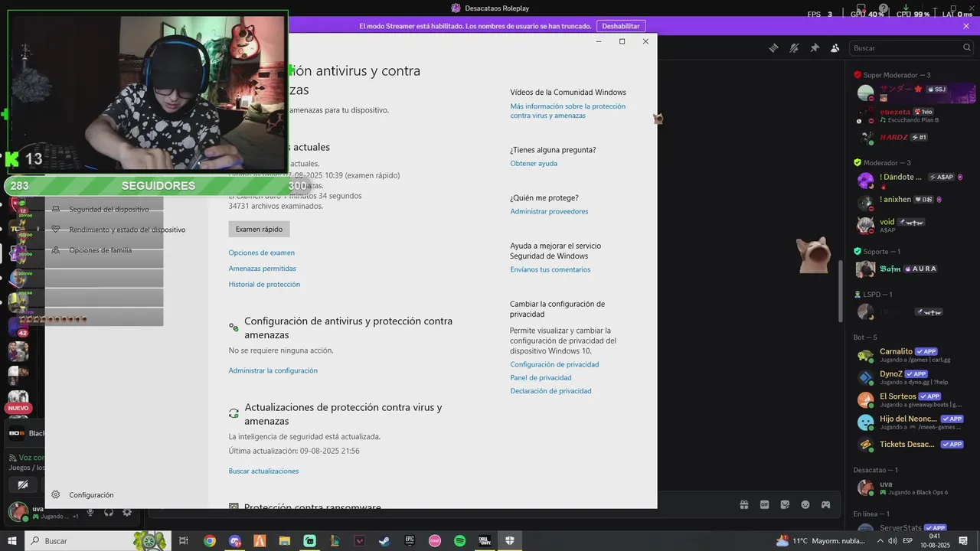Open emoji picker in Discord chat bar
The width and height of the screenshot is (980, 551).
(x=805, y=505)
